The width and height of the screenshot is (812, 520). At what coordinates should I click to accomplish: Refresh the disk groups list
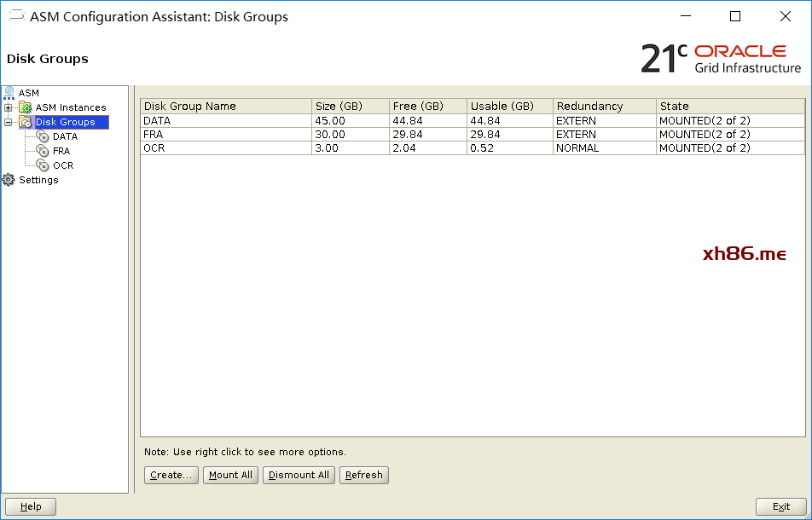pos(363,475)
